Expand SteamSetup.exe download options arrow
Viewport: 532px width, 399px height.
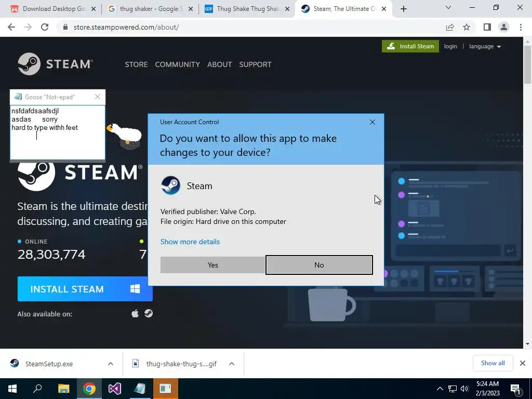[111, 364]
